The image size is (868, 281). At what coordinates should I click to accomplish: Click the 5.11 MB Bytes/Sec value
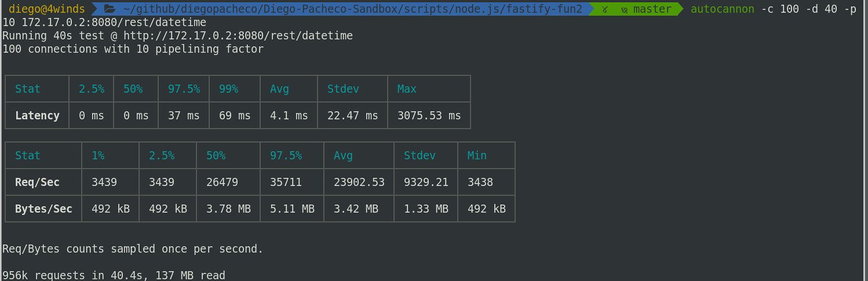click(x=292, y=209)
